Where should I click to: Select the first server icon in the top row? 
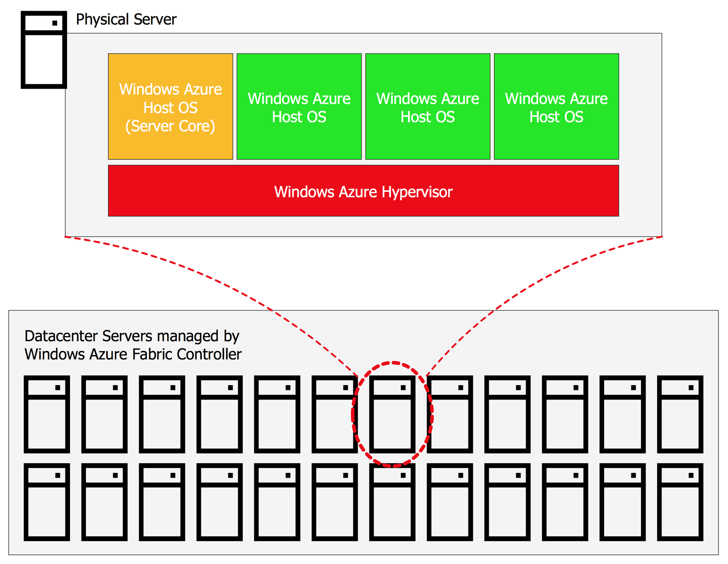click(x=47, y=414)
